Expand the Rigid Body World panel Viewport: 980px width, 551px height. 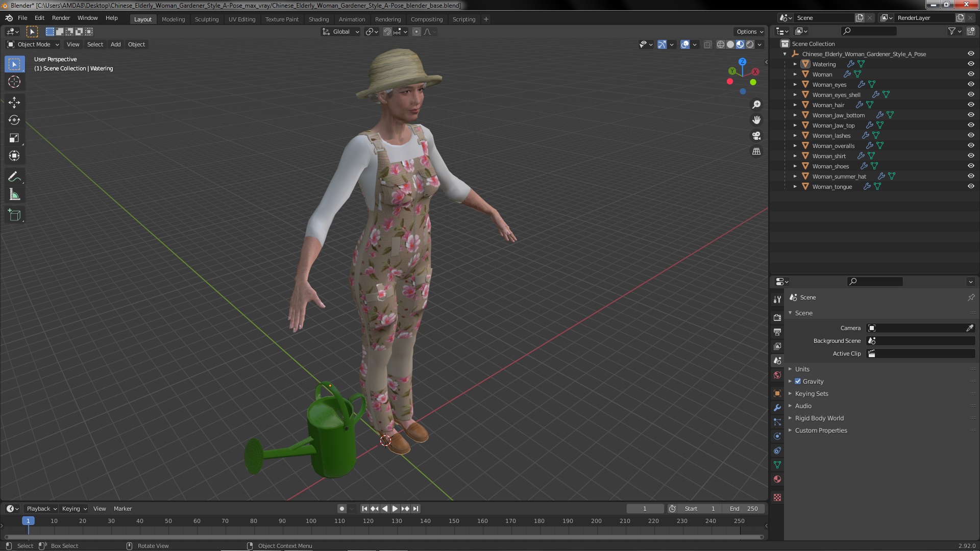[x=819, y=418]
